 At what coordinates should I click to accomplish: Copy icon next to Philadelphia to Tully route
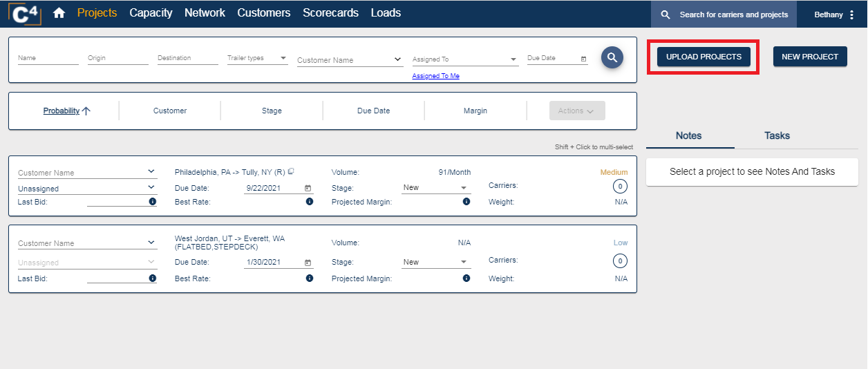click(291, 171)
